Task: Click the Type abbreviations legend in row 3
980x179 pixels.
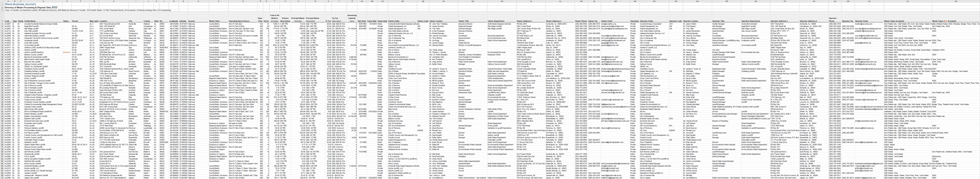Action: coord(88,10)
